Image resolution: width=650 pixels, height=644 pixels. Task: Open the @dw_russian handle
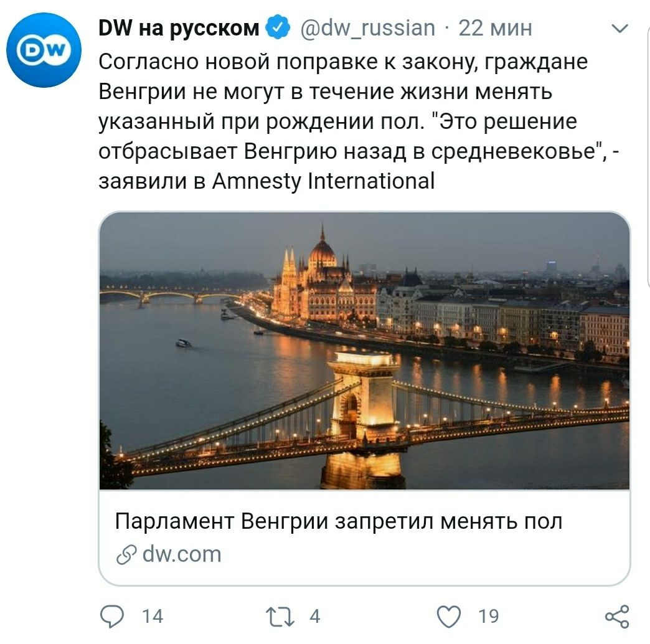pyautogui.click(x=367, y=28)
